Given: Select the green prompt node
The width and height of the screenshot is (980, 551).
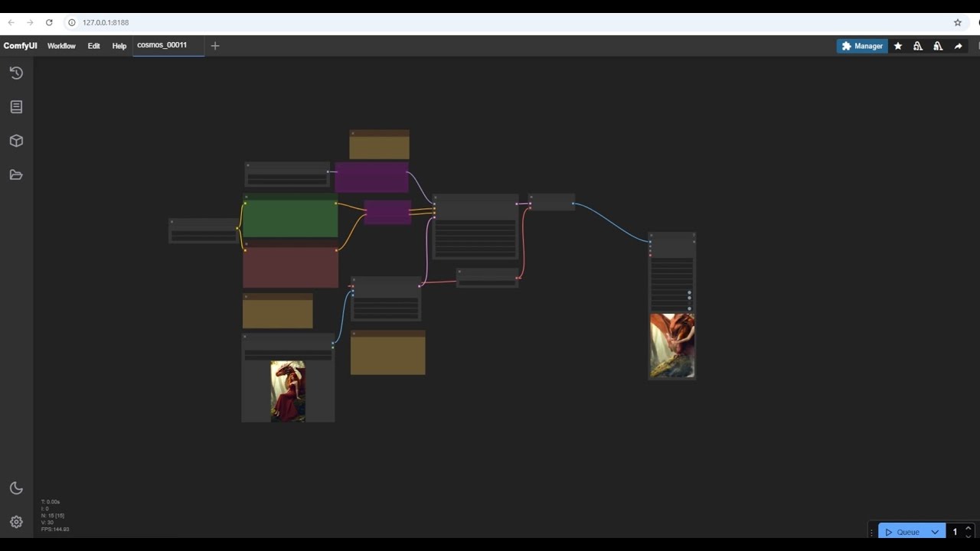Looking at the screenshot, I should click(x=290, y=217).
